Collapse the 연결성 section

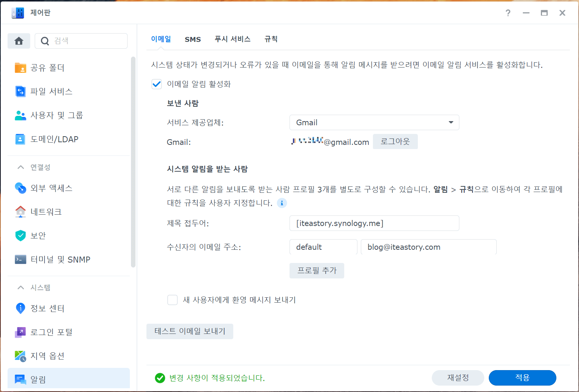(x=21, y=167)
